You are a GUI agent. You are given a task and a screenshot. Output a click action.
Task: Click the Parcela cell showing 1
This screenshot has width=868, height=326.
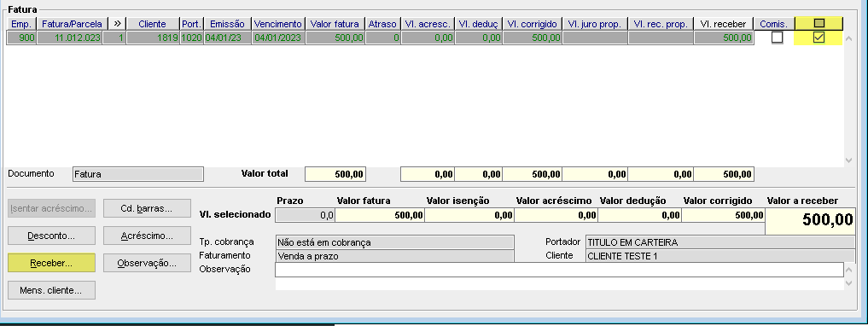tap(114, 38)
